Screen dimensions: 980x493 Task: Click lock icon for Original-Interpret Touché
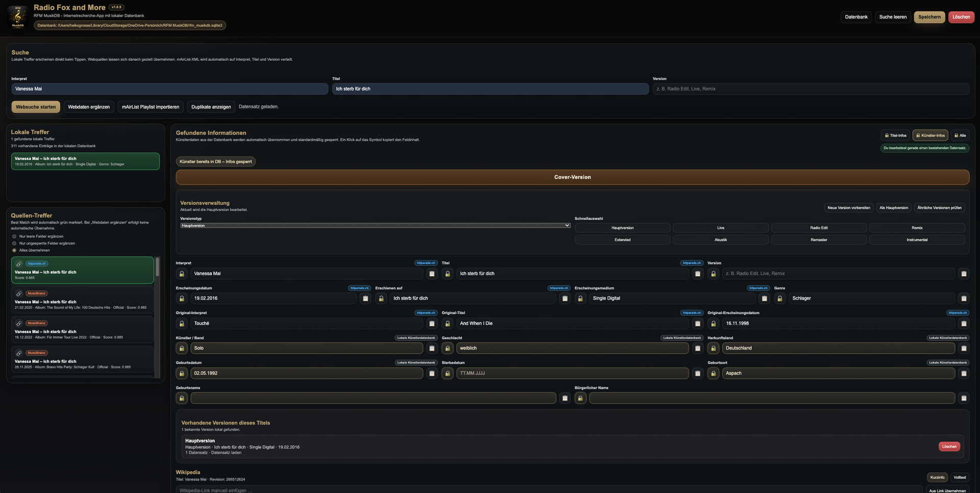click(182, 323)
